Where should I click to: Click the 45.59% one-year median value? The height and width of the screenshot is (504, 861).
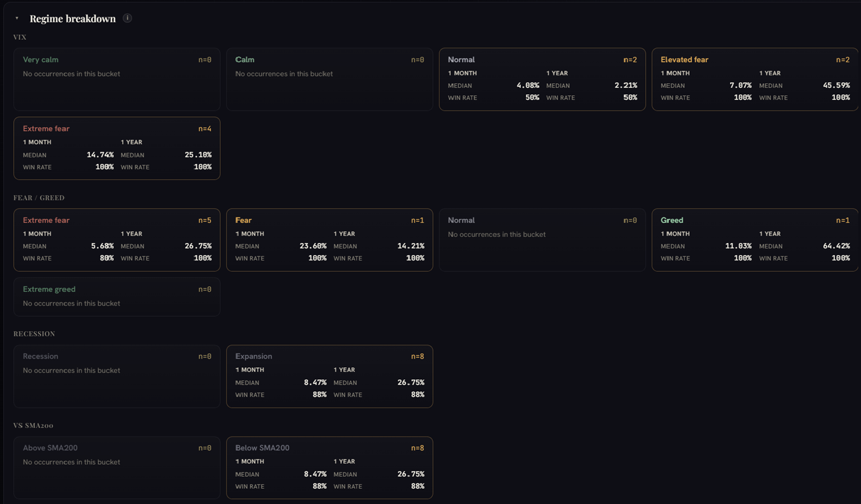click(836, 86)
